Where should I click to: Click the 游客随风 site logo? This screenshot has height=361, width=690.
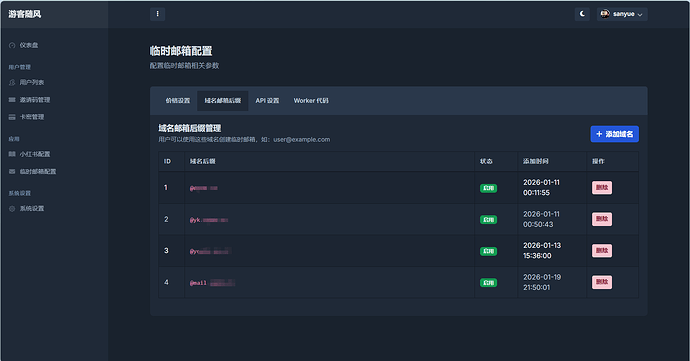tap(25, 14)
